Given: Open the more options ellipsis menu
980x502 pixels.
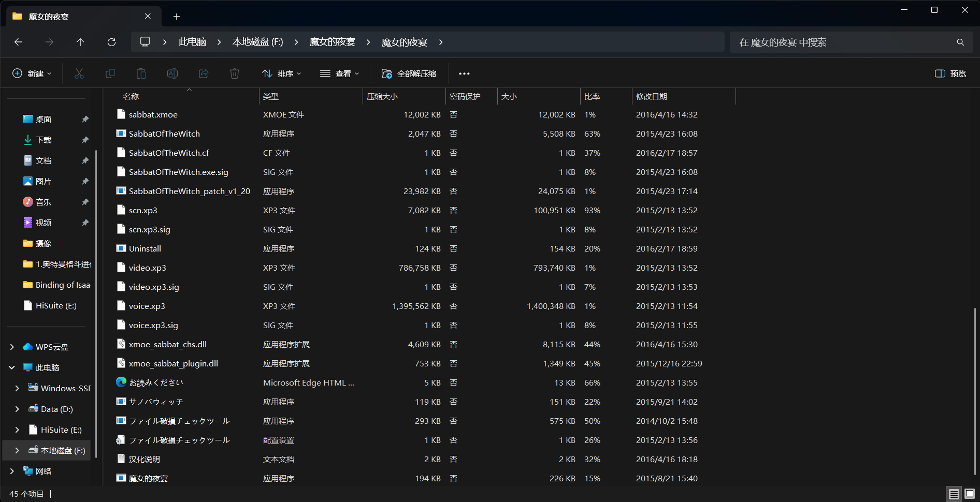Looking at the screenshot, I should tap(464, 73).
